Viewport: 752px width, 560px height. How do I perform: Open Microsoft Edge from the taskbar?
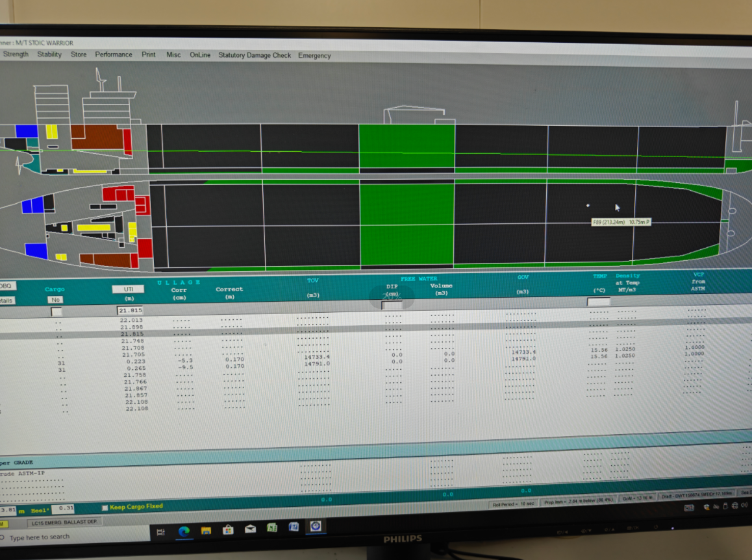(x=184, y=530)
